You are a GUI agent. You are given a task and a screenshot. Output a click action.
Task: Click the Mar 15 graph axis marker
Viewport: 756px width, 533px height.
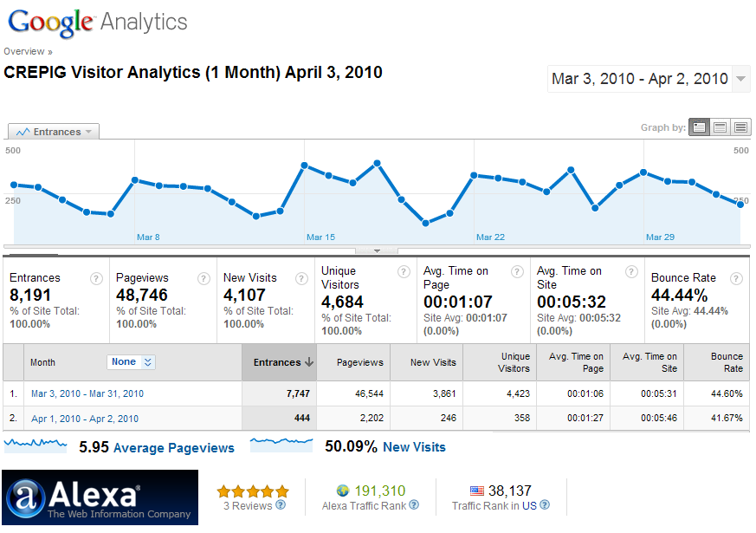[x=320, y=237]
